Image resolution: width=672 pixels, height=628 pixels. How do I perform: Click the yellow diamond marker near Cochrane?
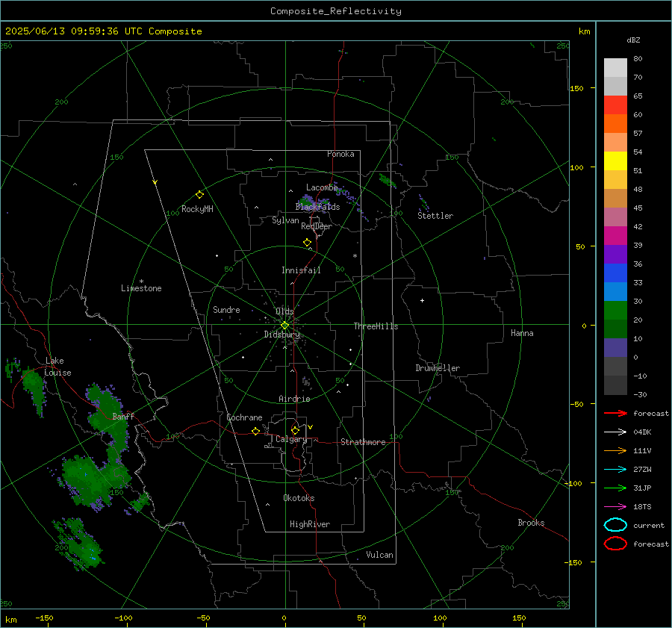coord(255,431)
